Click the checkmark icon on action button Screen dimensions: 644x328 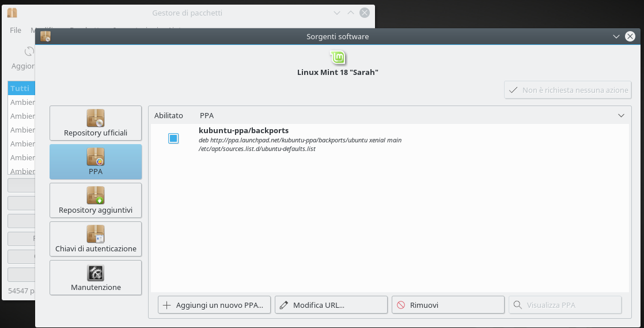click(513, 90)
